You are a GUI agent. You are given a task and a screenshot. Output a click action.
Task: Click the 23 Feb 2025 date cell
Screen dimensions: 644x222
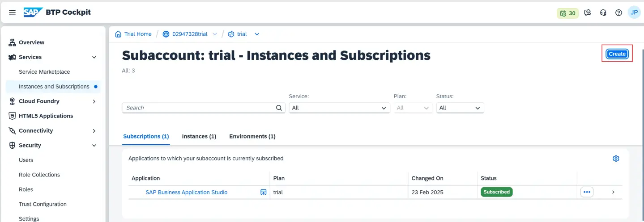tap(427, 192)
